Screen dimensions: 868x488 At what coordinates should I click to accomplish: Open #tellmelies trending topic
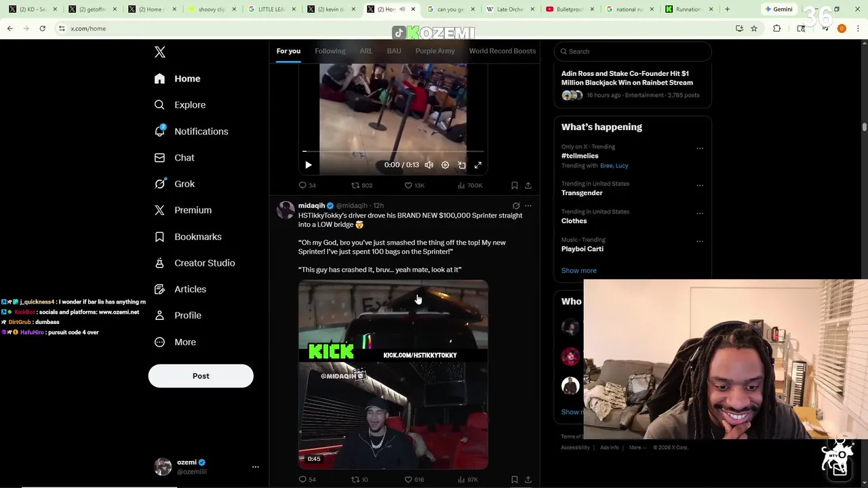tap(580, 156)
